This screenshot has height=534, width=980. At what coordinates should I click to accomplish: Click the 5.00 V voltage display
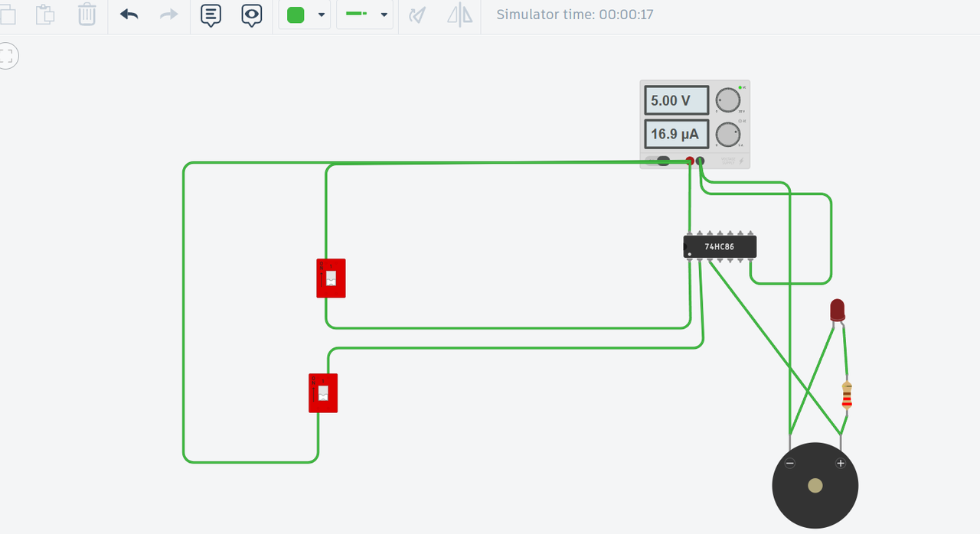coord(676,100)
